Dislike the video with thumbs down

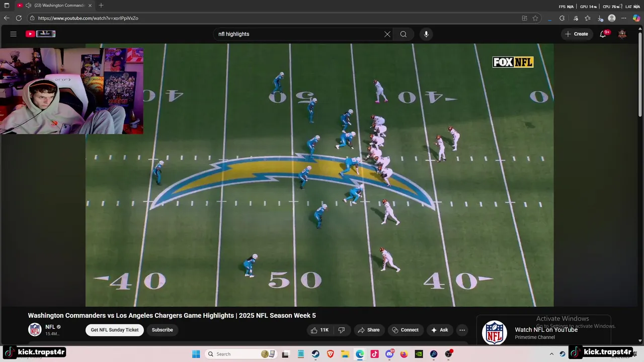coord(342,330)
